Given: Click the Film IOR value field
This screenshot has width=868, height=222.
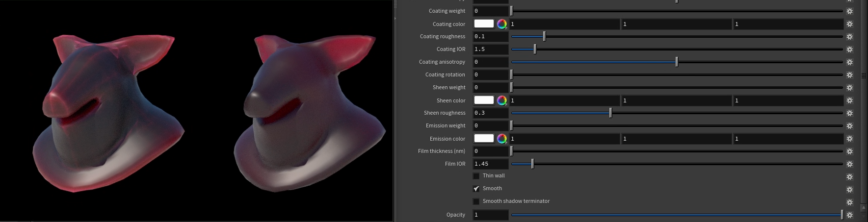Looking at the screenshot, I should 491,164.
